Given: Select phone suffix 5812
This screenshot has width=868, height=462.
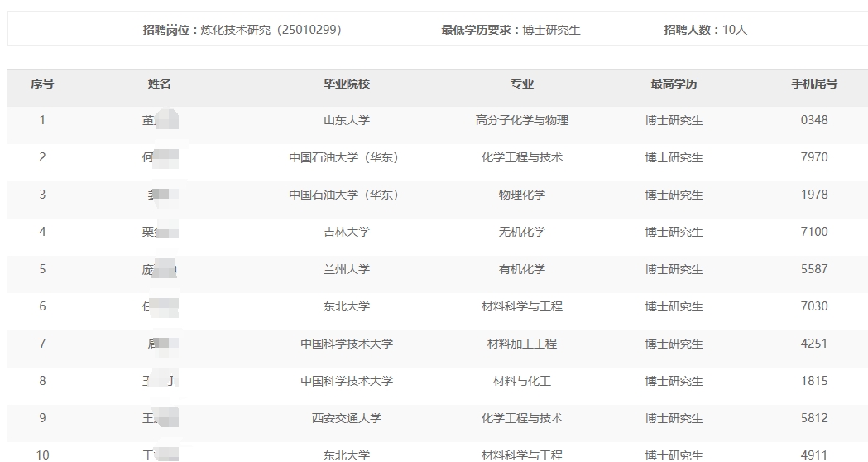Looking at the screenshot, I should tap(814, 418).
